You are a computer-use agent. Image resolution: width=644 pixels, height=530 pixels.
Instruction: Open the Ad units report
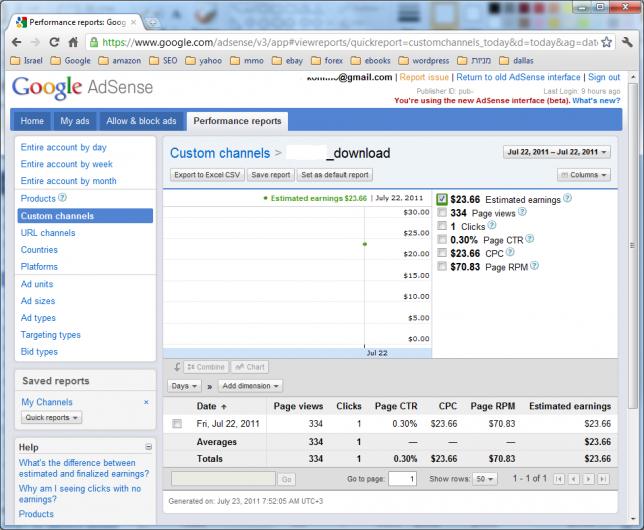(37, 284)
